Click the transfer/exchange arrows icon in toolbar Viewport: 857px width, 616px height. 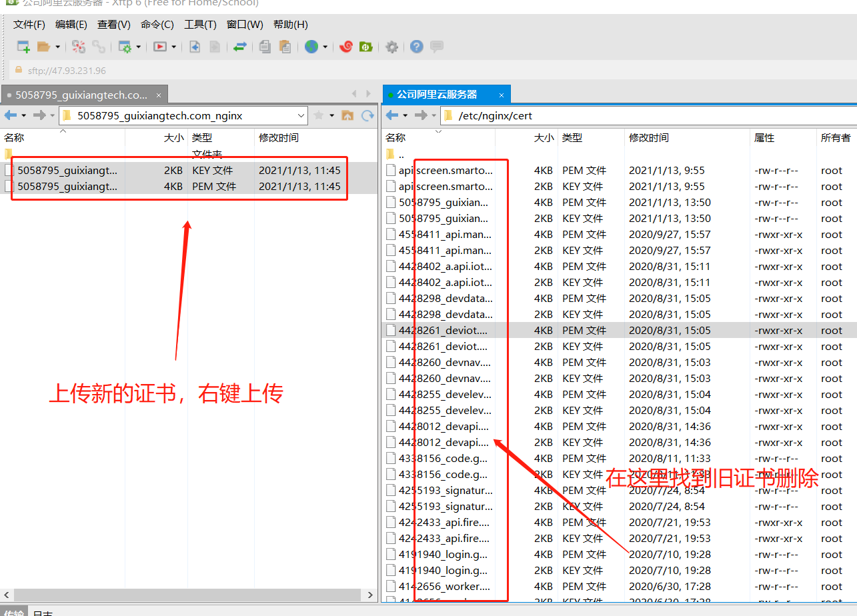pyautogui.click(x=240, y=47)
